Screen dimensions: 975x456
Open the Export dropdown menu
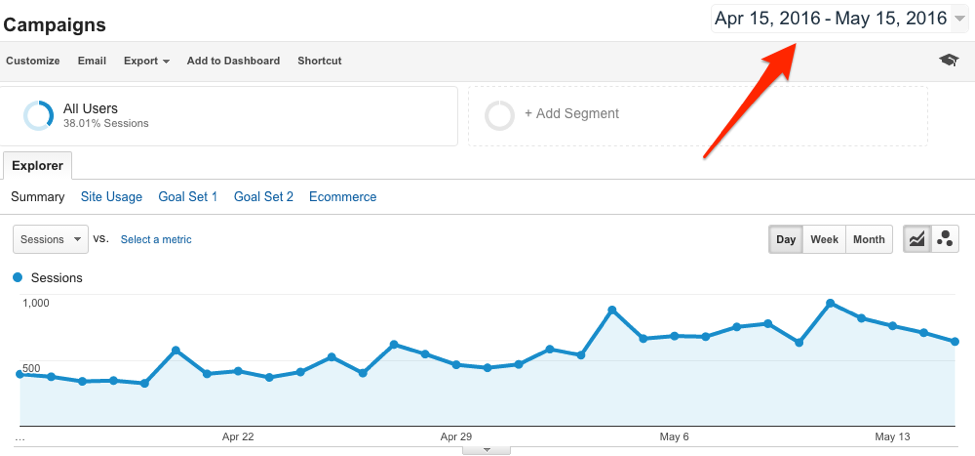pos(147,61)
